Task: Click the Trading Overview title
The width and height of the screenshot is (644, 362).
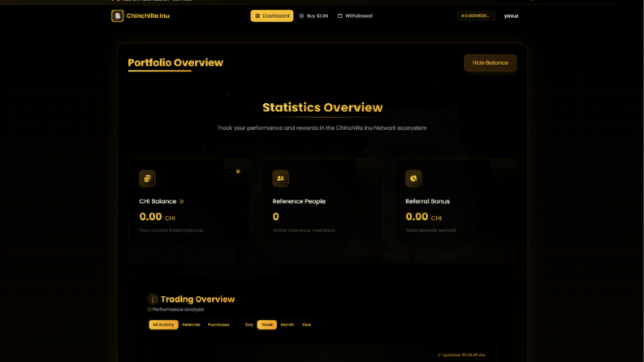Action: click(x=197, y=300)
